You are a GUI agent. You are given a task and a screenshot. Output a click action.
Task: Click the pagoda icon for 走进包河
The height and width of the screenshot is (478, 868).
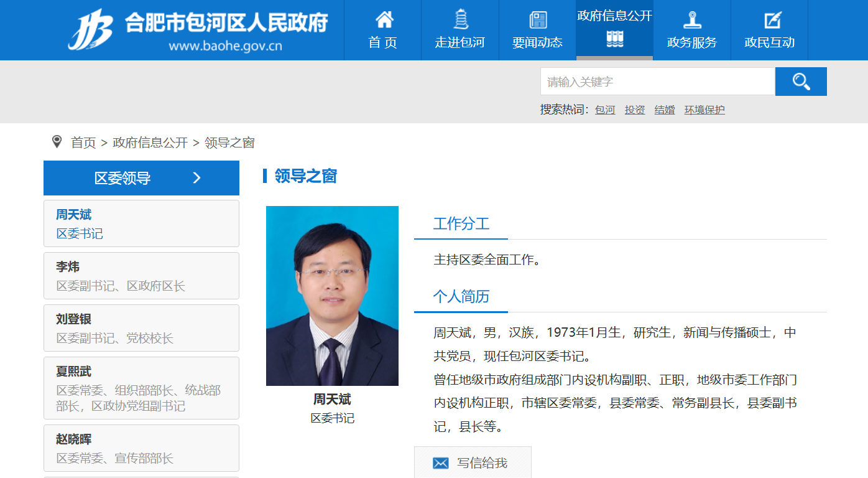pos(460,20)
